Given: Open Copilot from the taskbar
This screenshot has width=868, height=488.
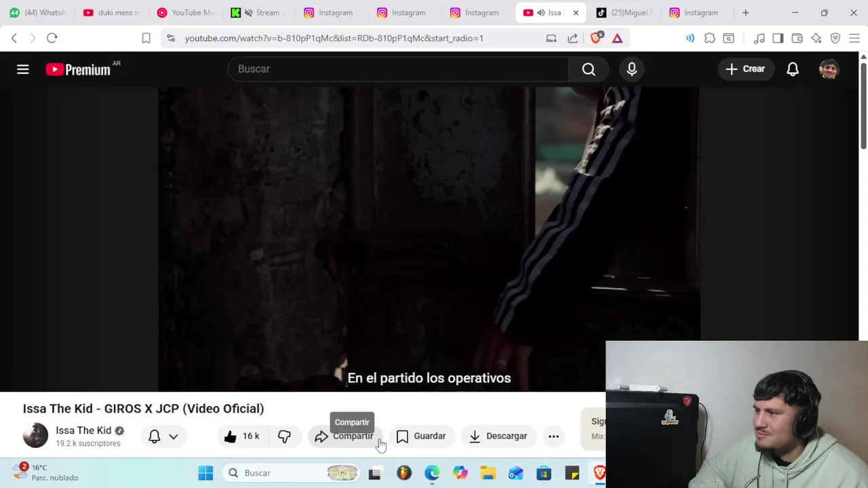Looking at the screenshot, I should tap(460, 473).
